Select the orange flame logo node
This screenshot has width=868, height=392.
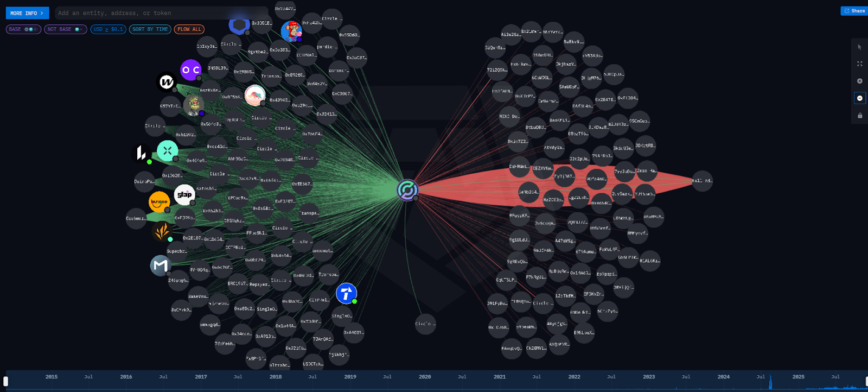162,231
